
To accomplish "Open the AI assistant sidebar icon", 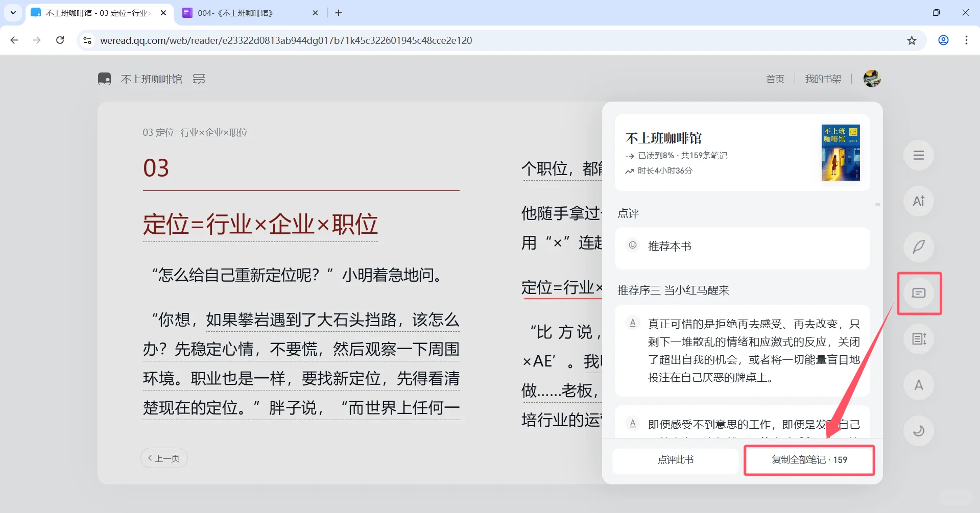I will pos(918,201).
